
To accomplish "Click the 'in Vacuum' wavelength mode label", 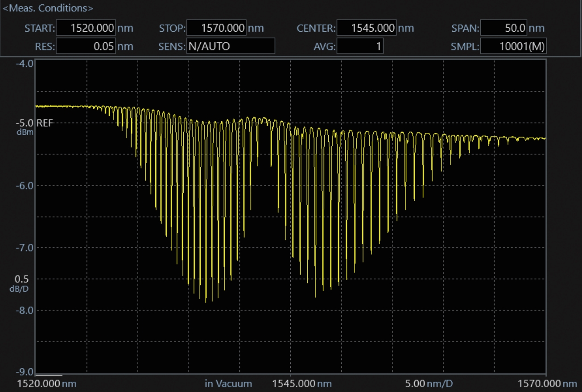I will 228,384.
